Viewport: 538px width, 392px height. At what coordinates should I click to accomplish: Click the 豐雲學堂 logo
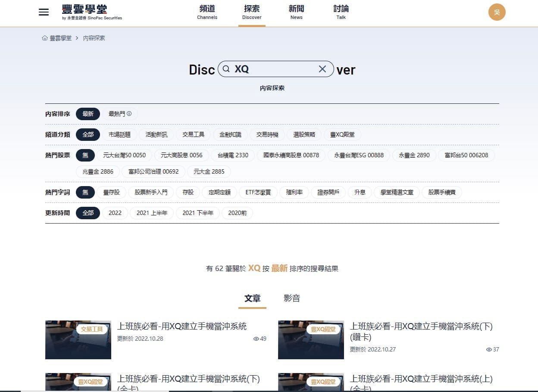92,12
